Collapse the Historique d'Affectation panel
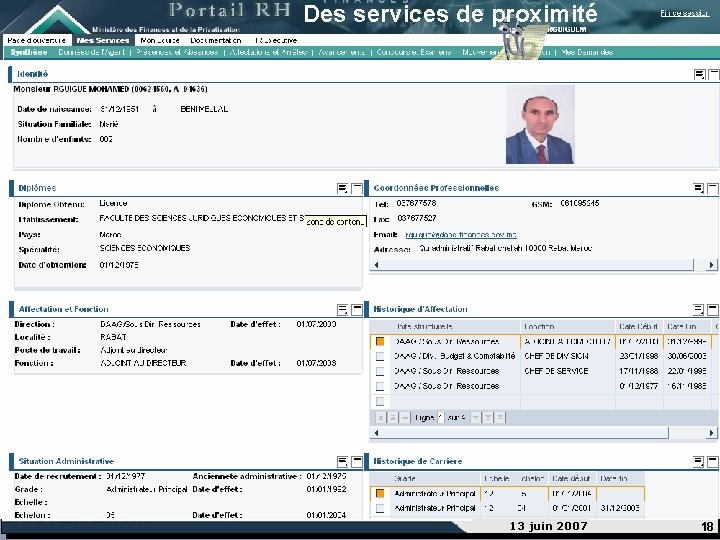This screenshot has width=720, height=540. (713, 310)
